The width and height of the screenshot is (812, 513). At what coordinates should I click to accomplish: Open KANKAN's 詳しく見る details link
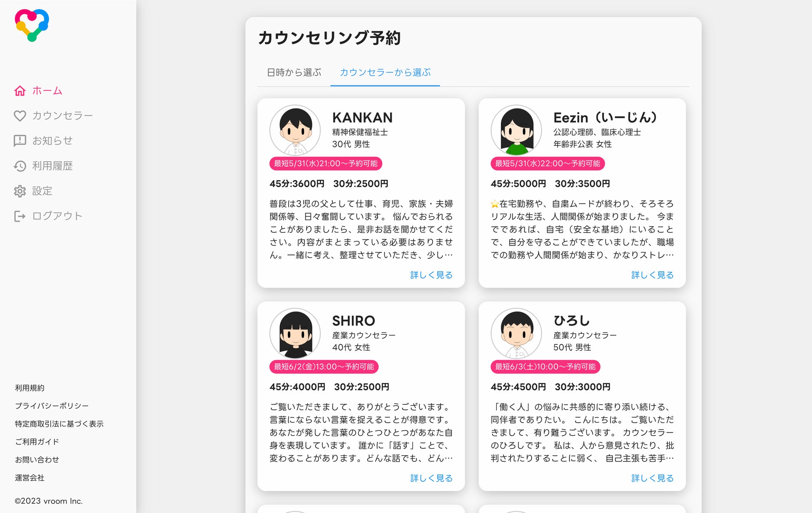[x=431, y=275]
